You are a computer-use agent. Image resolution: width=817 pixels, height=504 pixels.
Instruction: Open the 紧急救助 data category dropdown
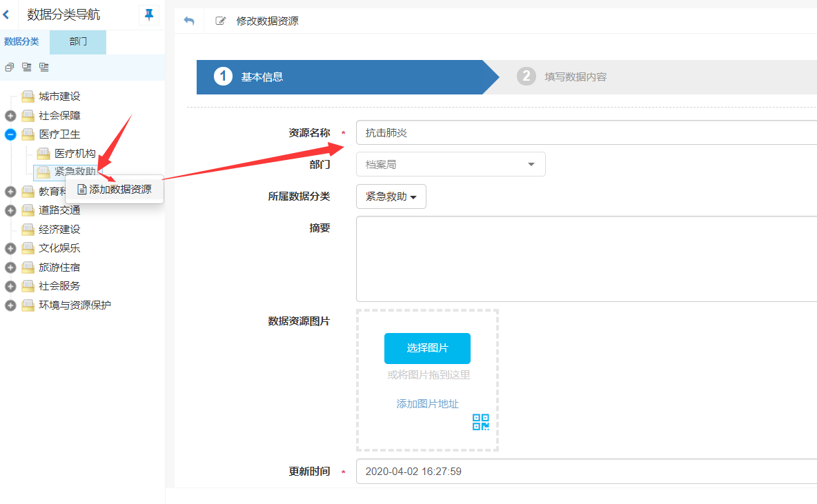391,196
